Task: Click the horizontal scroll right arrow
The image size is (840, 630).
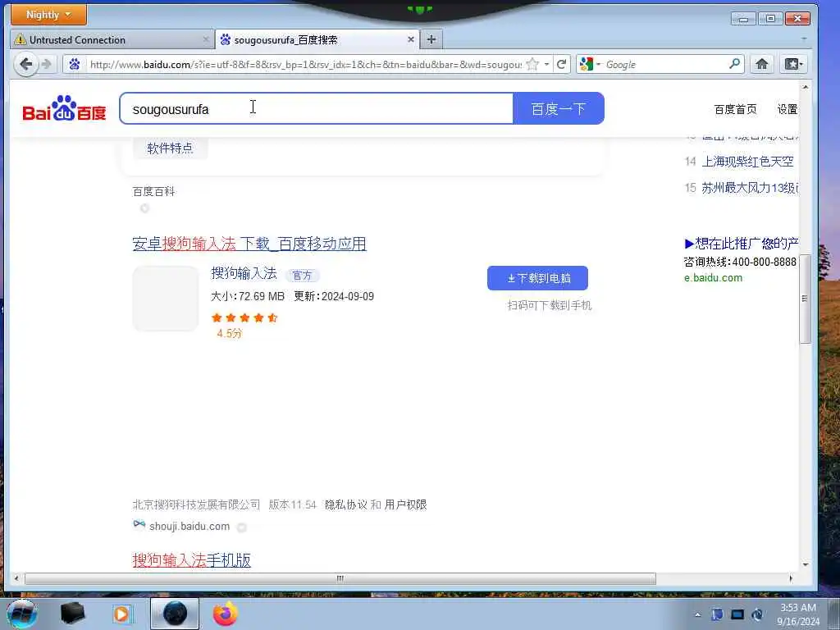Action: tap(792, 578)
